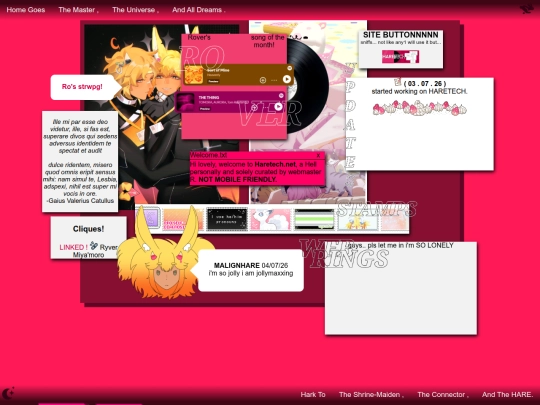Open The Master nav link
540x405 pixels.
click(78, 10)
